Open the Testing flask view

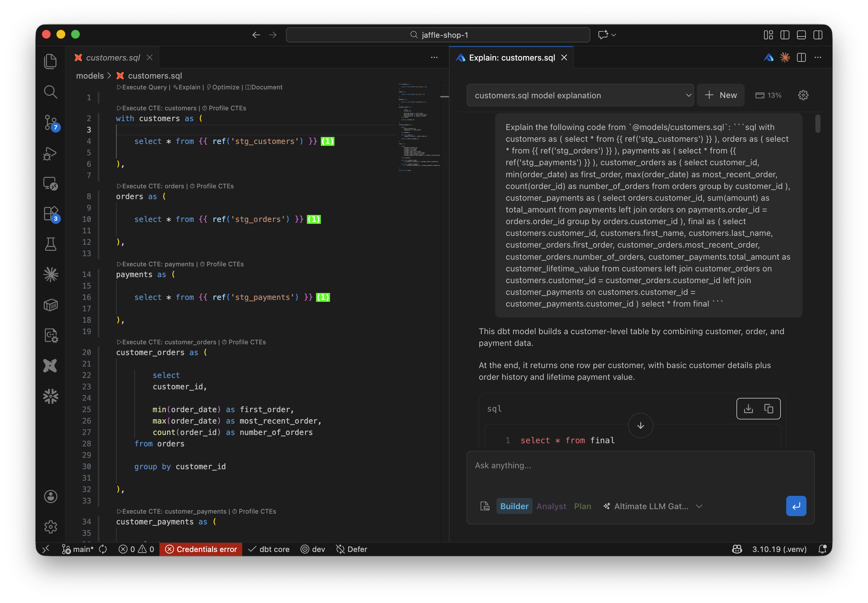coord(50,244)
